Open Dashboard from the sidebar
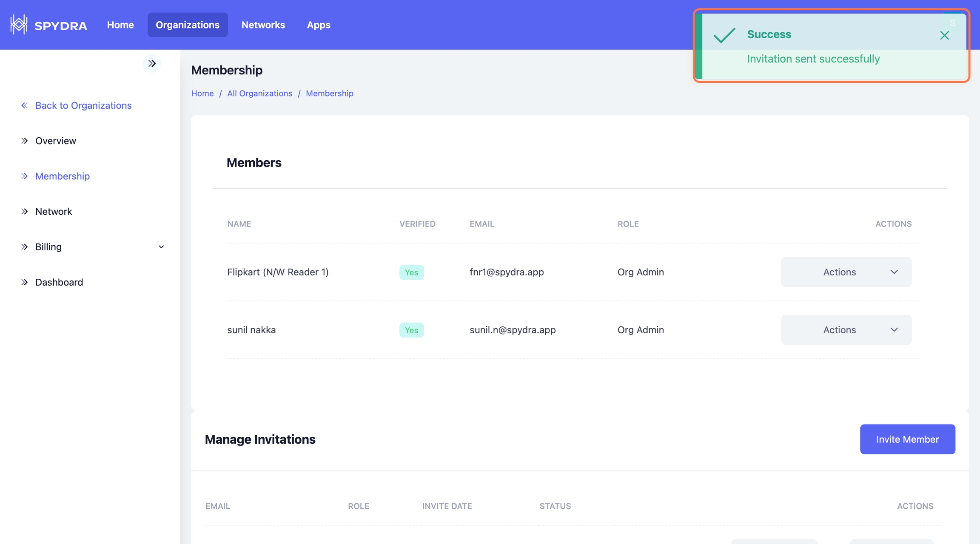The height and width of the screenshot is (544, 980). tap(59, 282)
